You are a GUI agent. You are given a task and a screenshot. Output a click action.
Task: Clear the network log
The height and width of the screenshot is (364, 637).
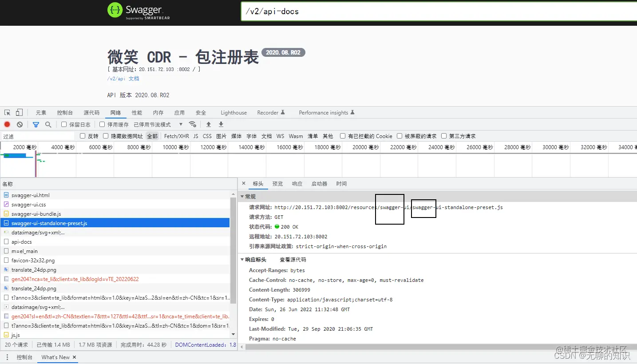(x=20, y=125)
